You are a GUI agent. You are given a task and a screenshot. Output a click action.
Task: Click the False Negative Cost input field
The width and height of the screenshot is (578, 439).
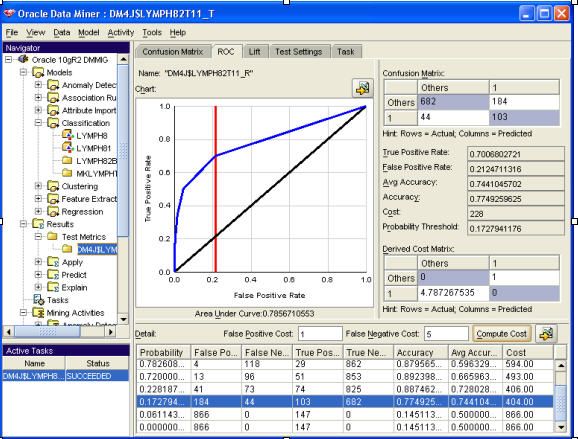[x=446, y=334]
